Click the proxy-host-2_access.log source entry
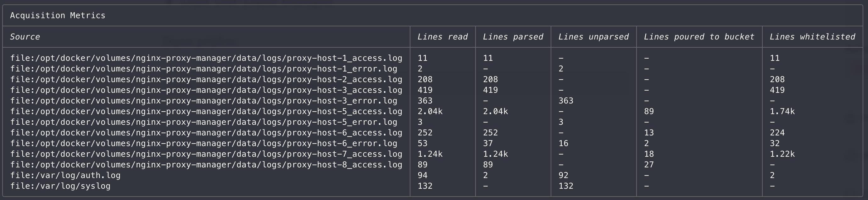 pyautogui.click(x=206, y=80)
